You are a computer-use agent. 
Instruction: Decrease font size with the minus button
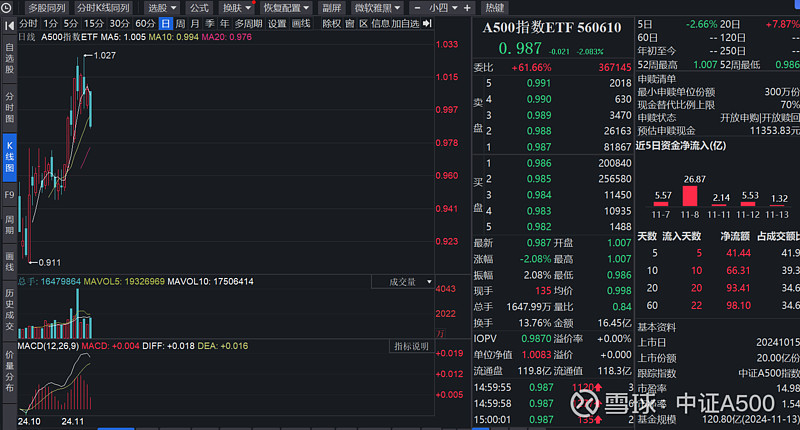[x=417, y=8]
